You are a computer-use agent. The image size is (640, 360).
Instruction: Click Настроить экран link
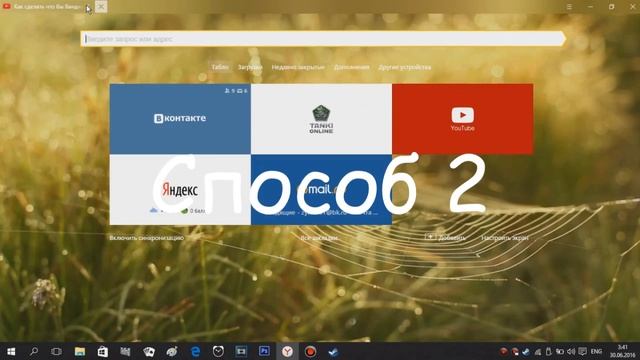tap(504, 238)
